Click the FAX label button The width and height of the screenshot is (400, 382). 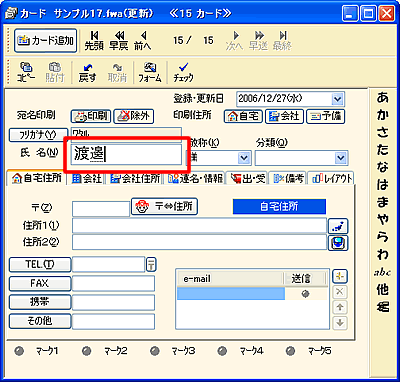(40, 284)
